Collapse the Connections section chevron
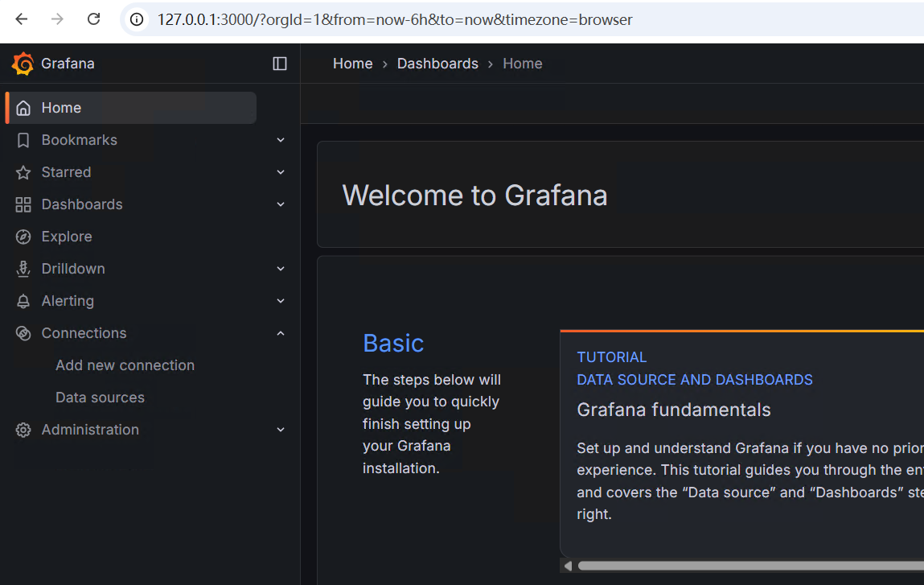The height and width of the screenshot is (585, 924). click(281, 333)
